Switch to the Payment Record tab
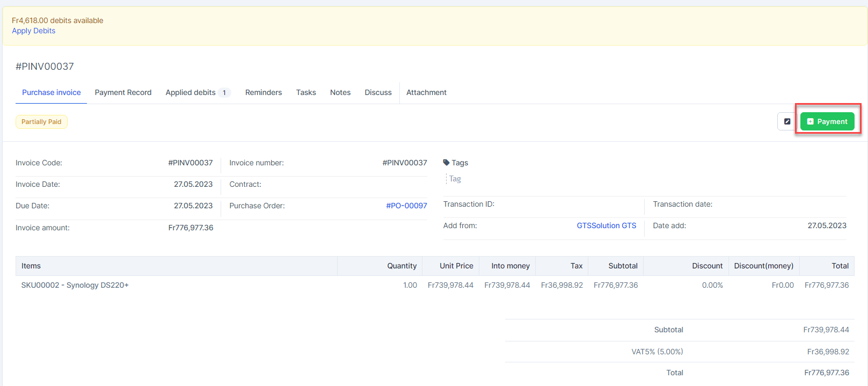Image resolution: width=868 pixels, height=386 pixels. click(x=123, y=92)
